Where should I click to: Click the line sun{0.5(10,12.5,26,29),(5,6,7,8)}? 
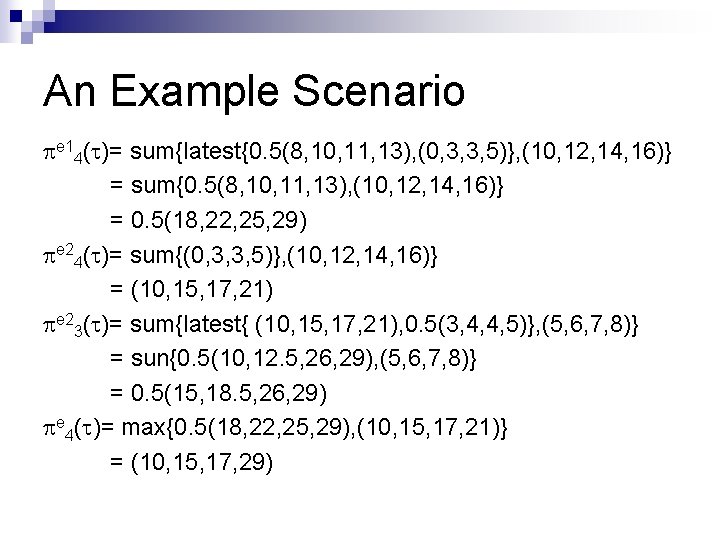pyautogui.click(x=293, y=358)
